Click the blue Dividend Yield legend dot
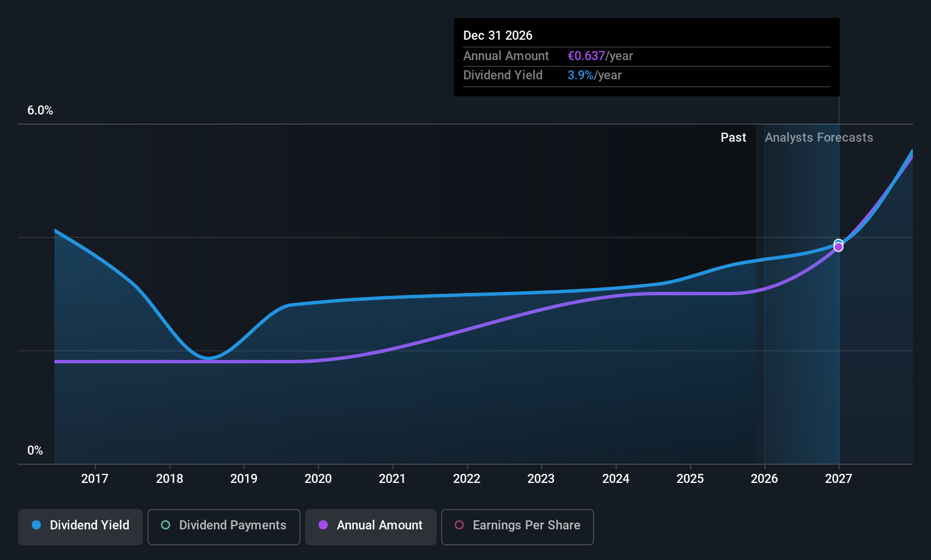 [36, 525]
